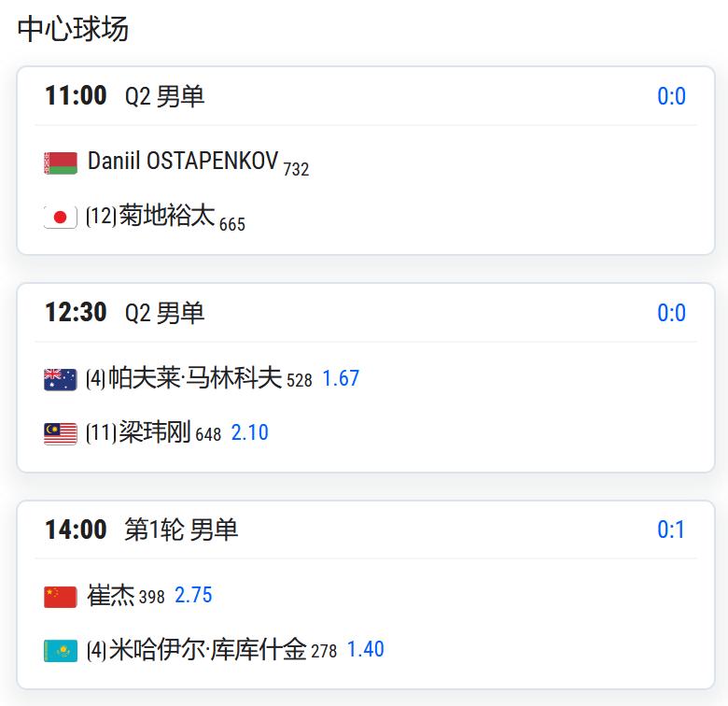Viewport: 728px width, 706px height.
Task: Open the 0:1 score of 14:00 match
Action: tap(671, 529)
